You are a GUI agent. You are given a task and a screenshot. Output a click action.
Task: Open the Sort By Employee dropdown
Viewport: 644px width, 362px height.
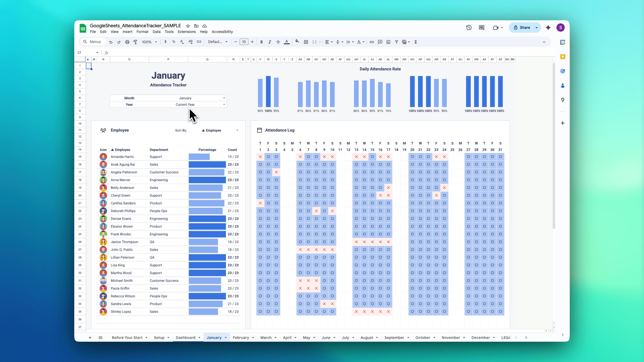pyautogui.click(x=237, y=130)
